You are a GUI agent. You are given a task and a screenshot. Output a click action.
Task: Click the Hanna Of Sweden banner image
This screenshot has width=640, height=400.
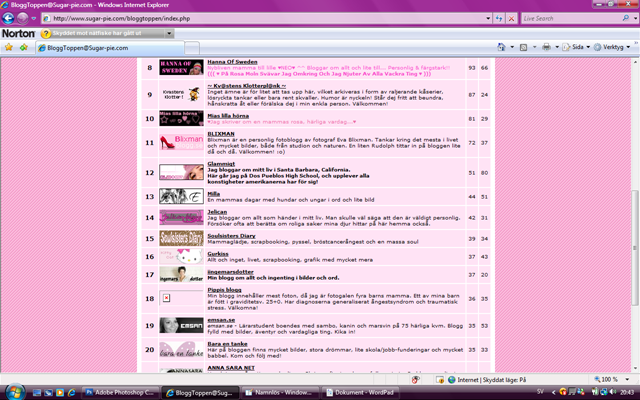[181, 67]
